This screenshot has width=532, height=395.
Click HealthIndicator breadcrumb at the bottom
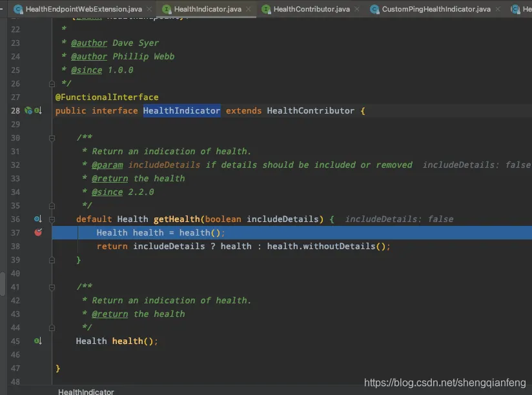(86, 392)
